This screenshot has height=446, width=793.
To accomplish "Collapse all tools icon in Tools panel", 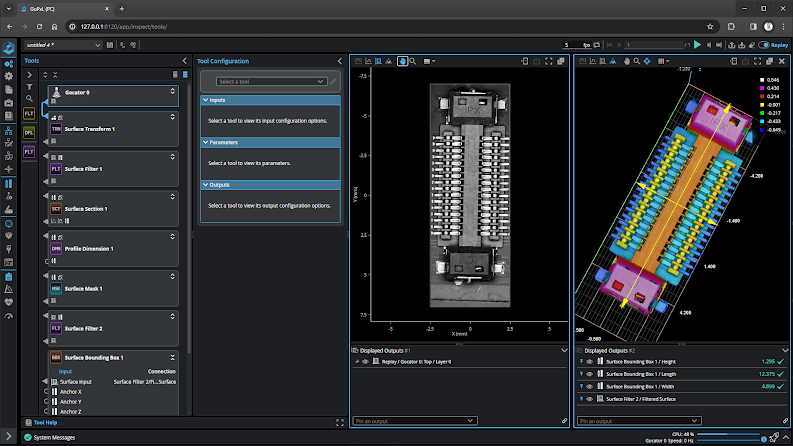I will (x=55, y=75).
